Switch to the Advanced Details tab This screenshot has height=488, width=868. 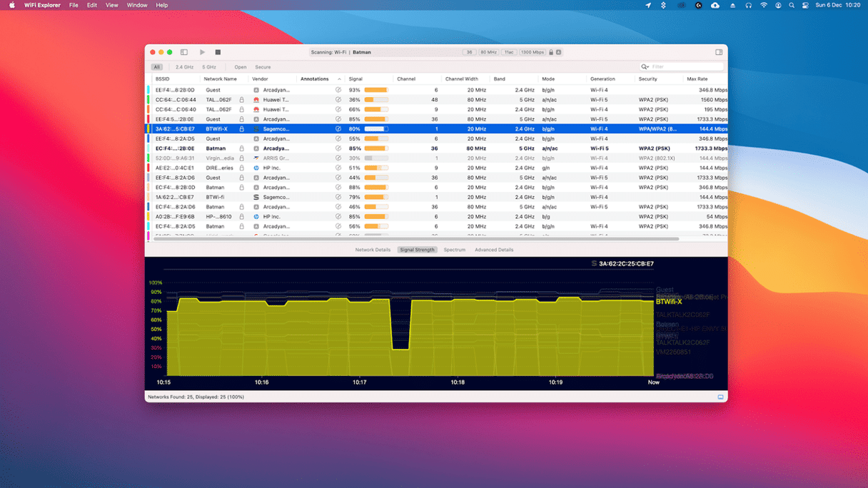494,250
